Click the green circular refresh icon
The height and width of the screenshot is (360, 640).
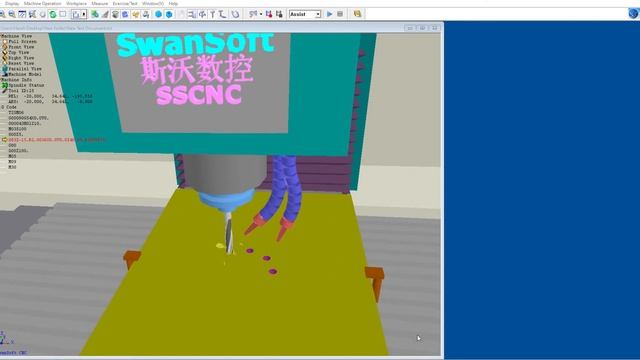[53, 14]
